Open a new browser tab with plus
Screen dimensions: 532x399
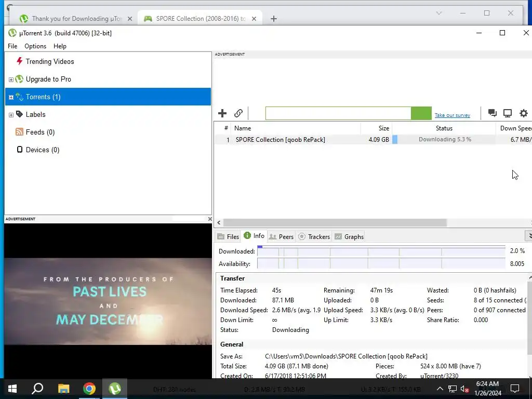point(274,19)
